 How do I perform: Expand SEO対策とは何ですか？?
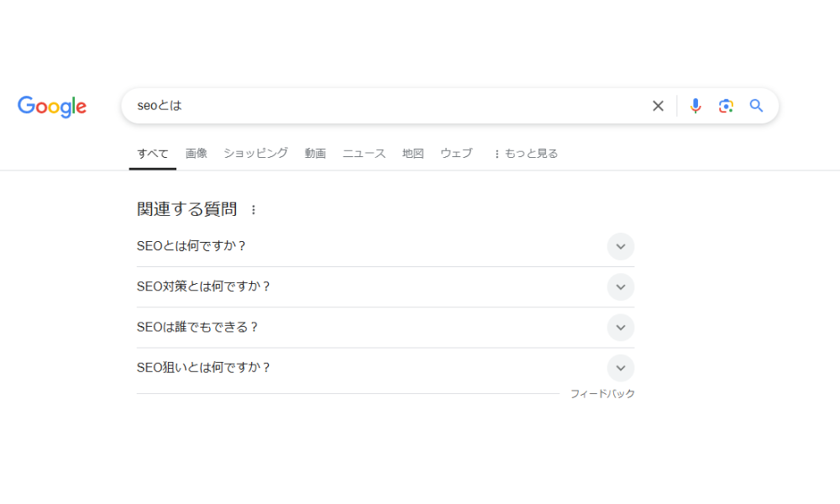click(x=621, y=286)
